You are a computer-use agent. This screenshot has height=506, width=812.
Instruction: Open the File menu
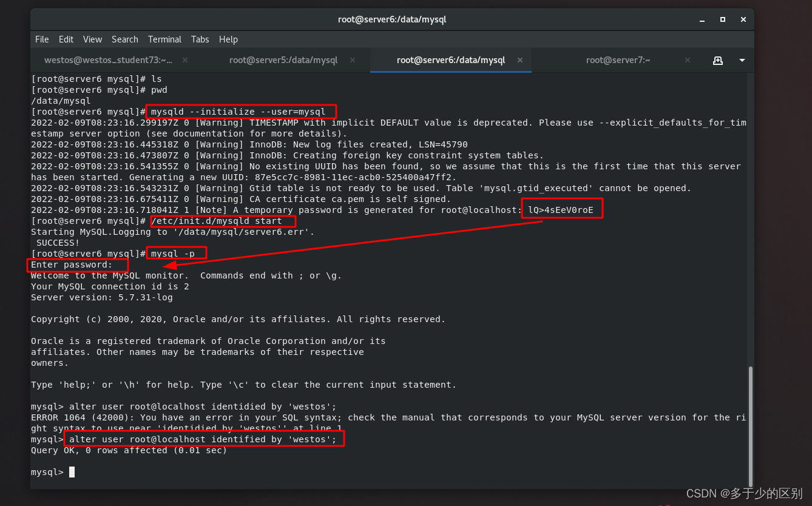tap(42, 39)
